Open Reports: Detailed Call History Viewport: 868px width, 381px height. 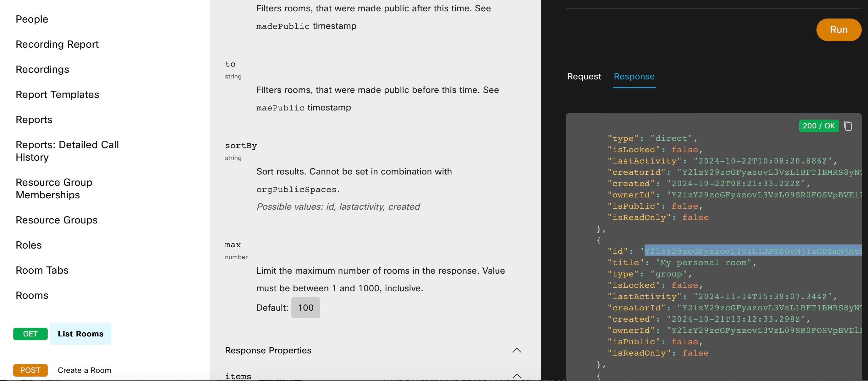pos(67,151)
